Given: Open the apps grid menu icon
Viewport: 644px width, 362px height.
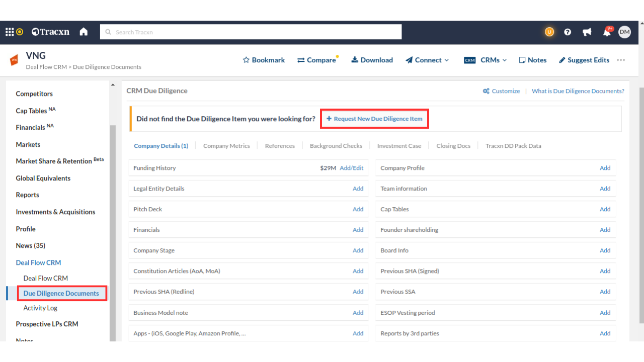Looking at the screenshot, I should (x=10, y=32).
